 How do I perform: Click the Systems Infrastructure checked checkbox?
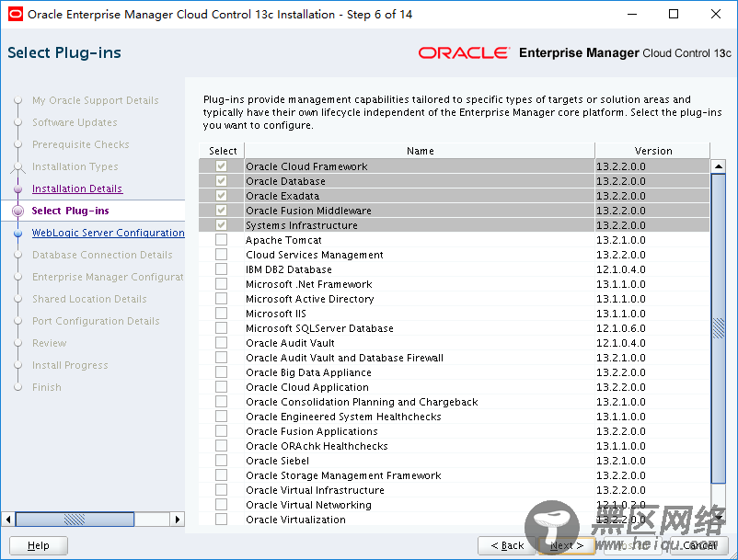pos(221,225)
